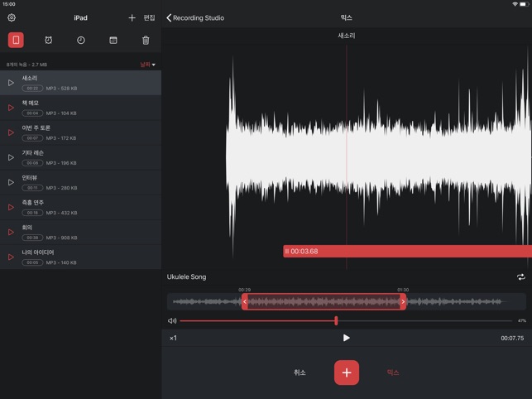Open the alarm clock scheduled tab
532x399 pixels.
click(49, 40)
